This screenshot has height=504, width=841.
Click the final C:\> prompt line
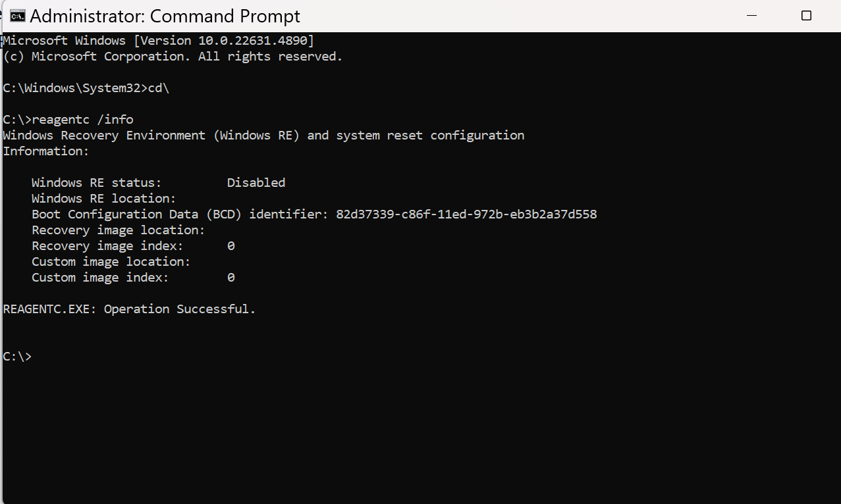click(x=17, y=357)
